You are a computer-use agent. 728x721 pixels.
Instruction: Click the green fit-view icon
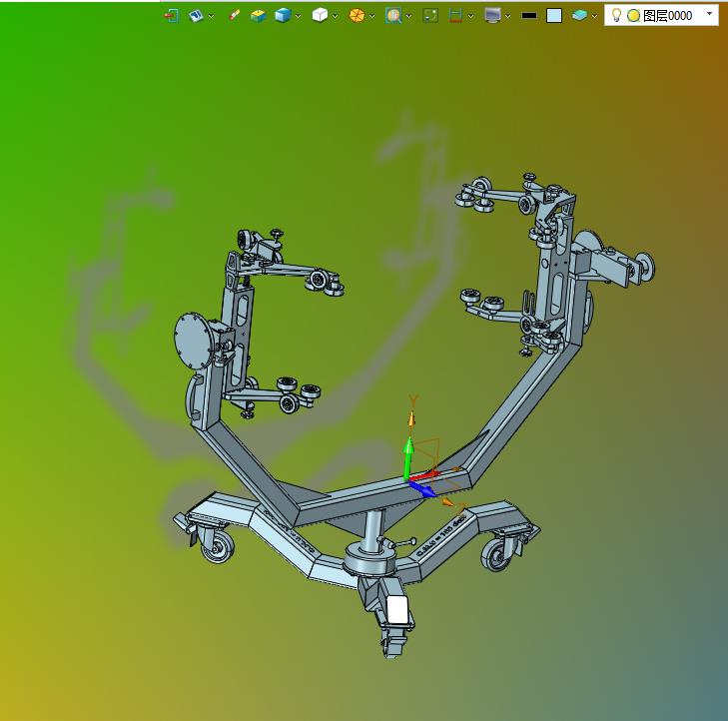[x=430, y=16]
